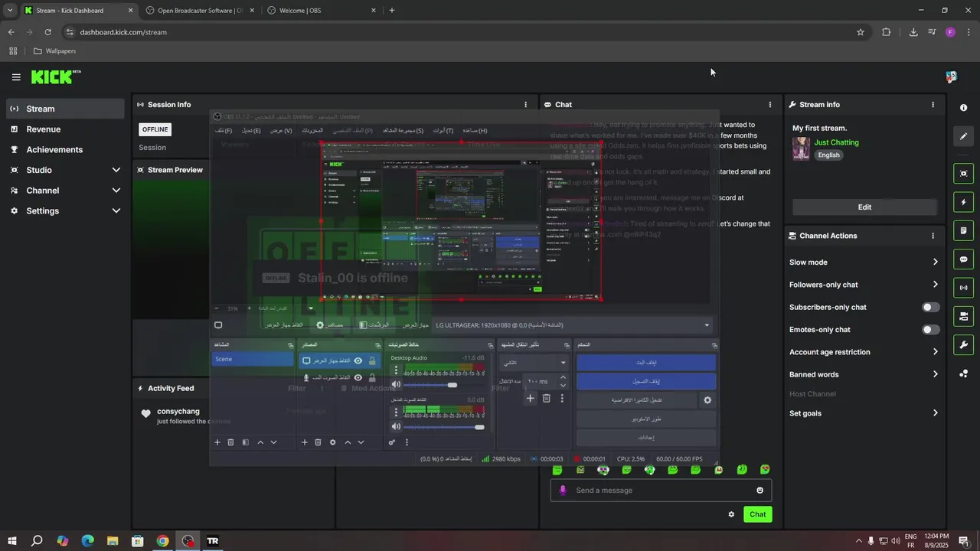Image resolution: width=980 pixels, height=551 pixels.
Task: Open Channel Actions panel three-dot menu
Action: coord(933,236)
